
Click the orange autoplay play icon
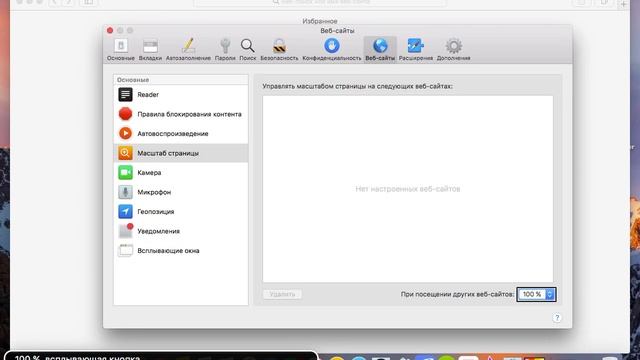[x=125, y=133]
